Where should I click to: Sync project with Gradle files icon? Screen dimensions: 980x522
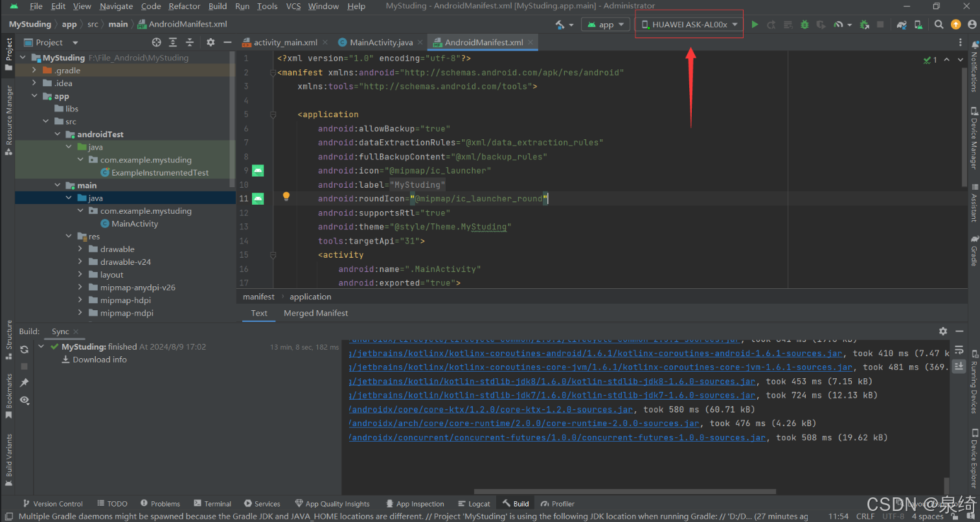[902, 25]
